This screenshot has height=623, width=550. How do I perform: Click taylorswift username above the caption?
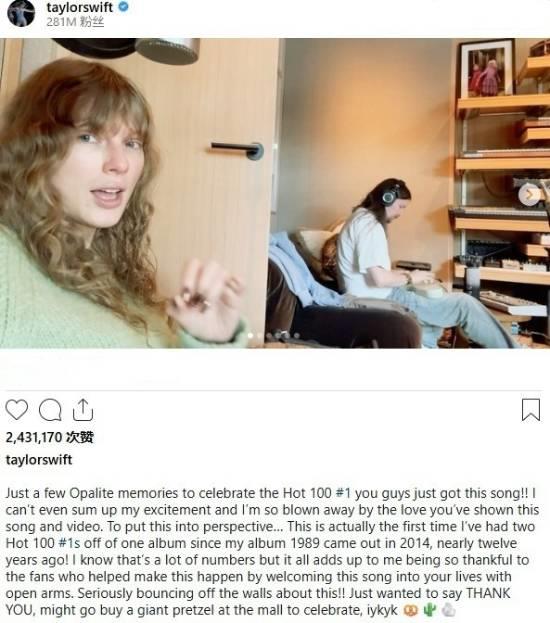[39, 460]
